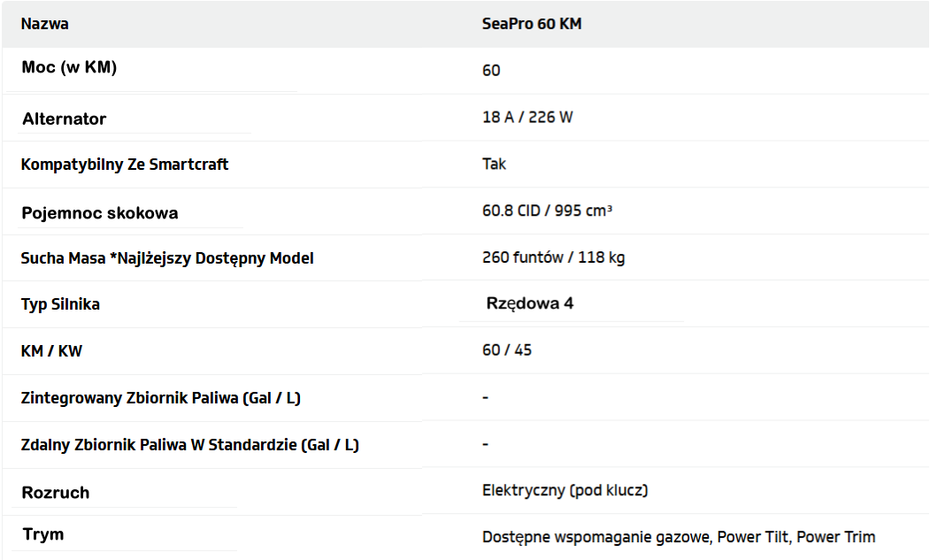Click the Tak value for Smartcraft
This screenshot has width=930, height=560.
click(494, 164)
